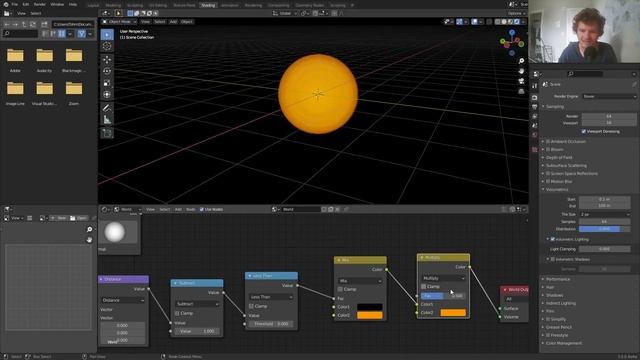Click node editor zoom magnifier in image panel
This screenshot has height=360, width=640.
pyautogui.click(x=89, y=229)
